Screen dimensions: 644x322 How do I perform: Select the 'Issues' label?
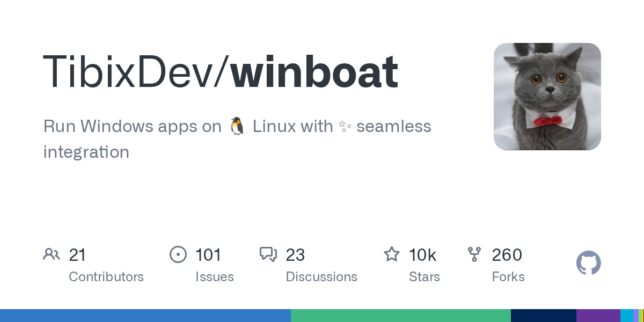[214, 277]
